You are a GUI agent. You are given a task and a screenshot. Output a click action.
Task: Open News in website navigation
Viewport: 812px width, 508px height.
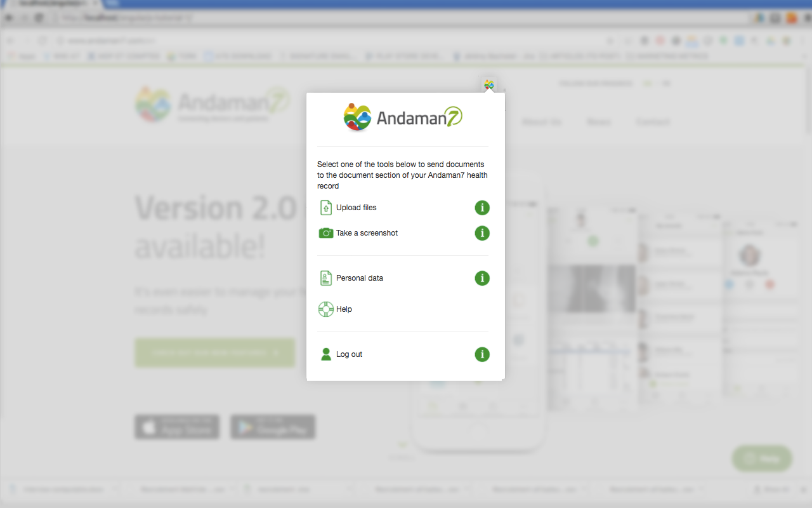(599, 122)
